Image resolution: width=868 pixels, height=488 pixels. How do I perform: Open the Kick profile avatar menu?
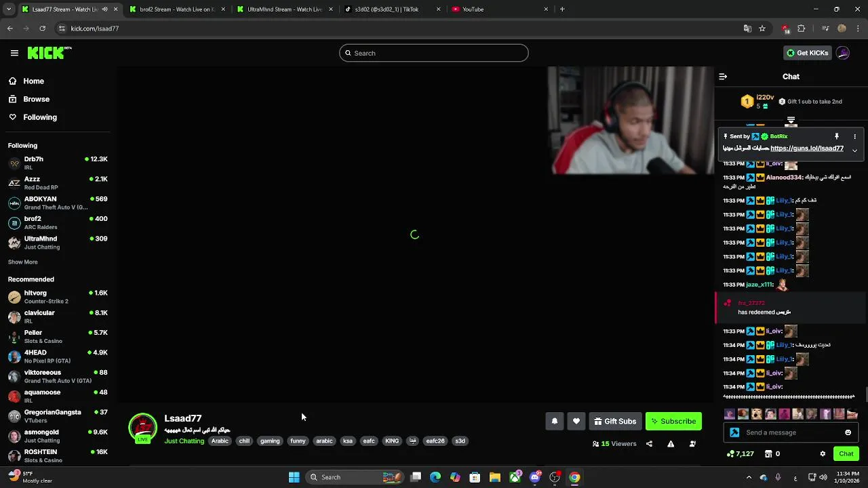[x=843, y=53]
